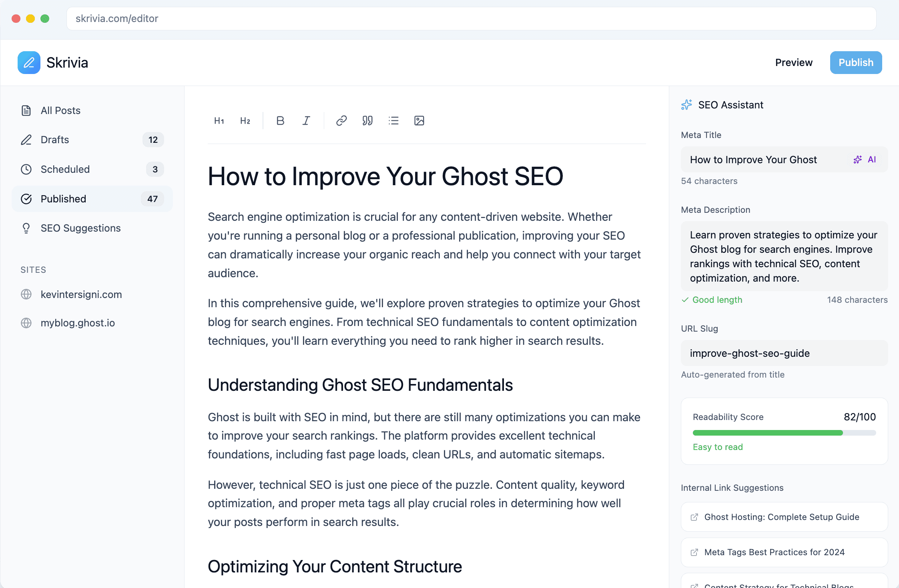Select the kevintersigni.com site

81,294
